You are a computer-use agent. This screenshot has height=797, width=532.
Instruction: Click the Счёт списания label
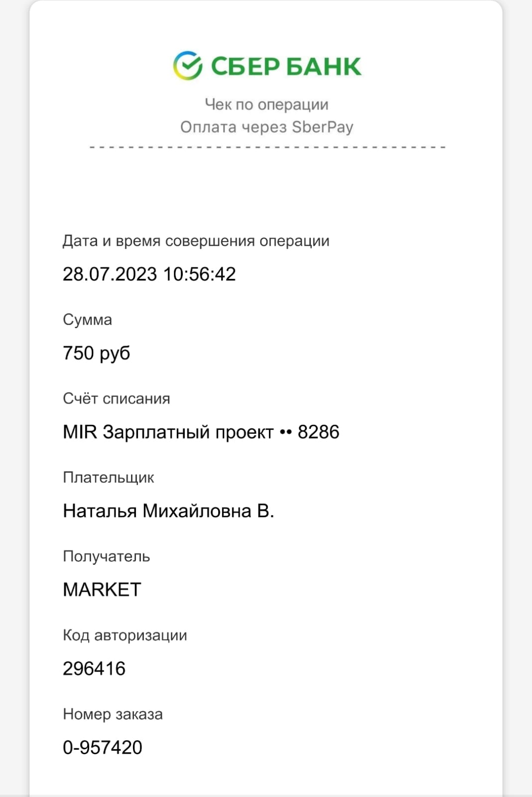(116, 398)
